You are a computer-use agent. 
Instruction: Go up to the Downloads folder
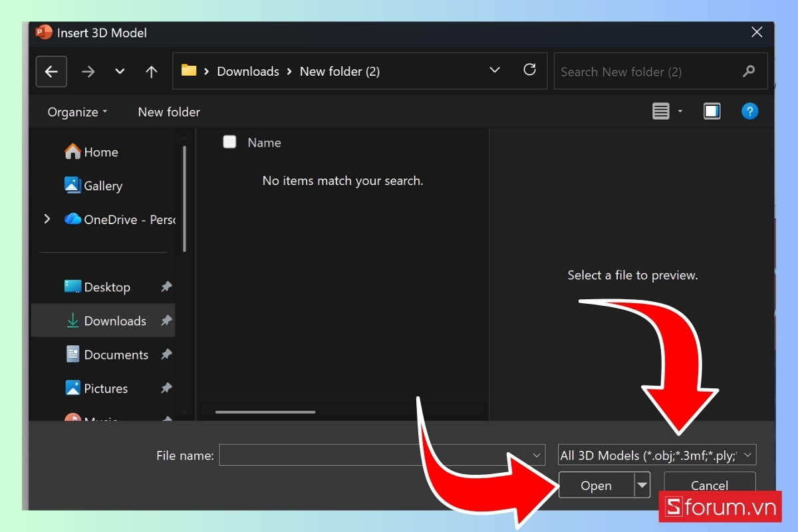click(x=151, y=71)
